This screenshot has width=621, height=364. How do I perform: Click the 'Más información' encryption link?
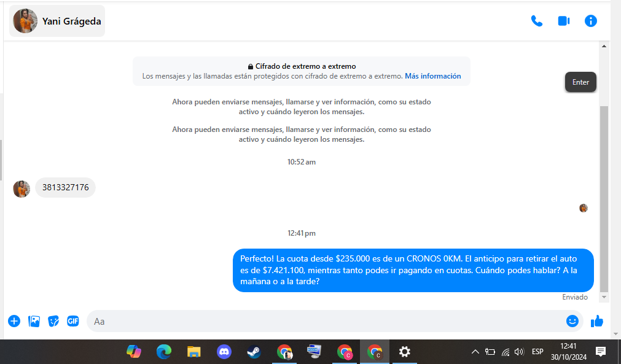point(432,76)
